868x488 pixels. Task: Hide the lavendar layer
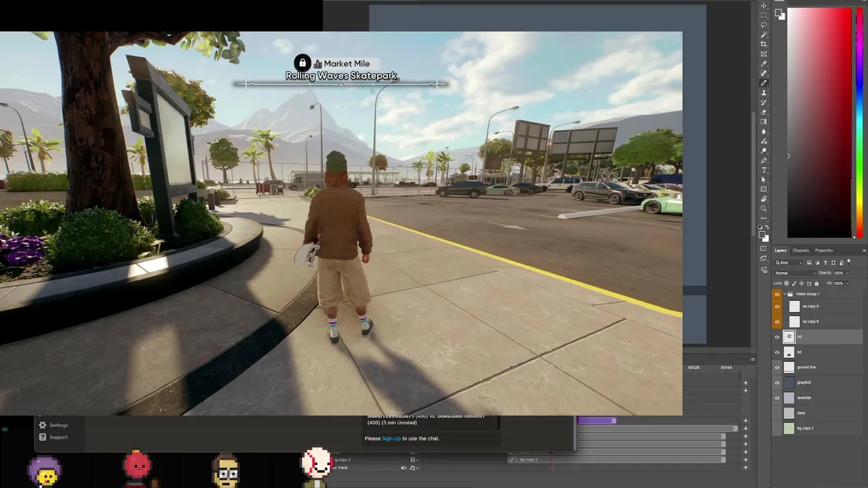point(777,398)
